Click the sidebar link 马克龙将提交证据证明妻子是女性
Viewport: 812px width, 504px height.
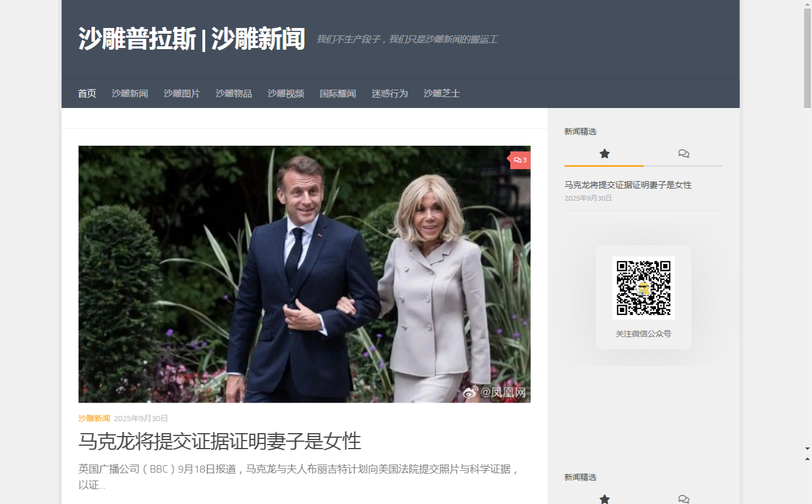tap(627, 185)
